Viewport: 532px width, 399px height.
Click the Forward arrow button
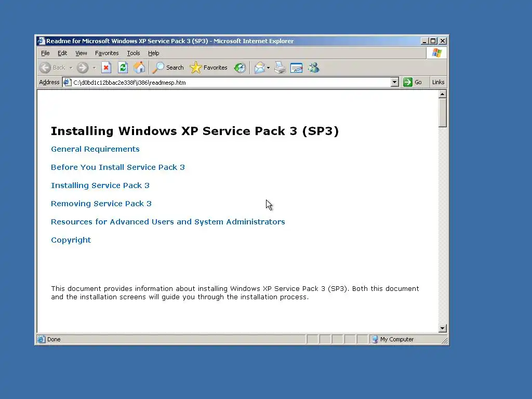pos(83,68)
